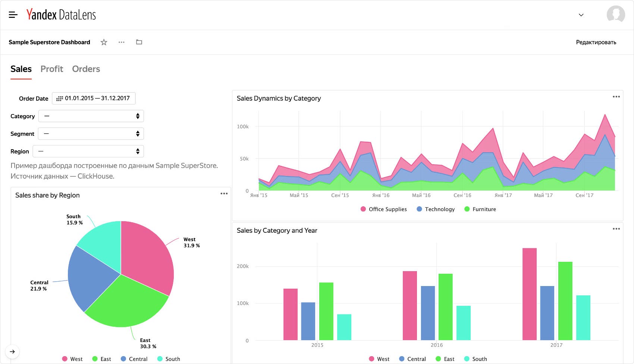This screenshot has height=364, width=634.
Task: Click the 'South 15.9 %' pie label
Action: pyautogui.click(x=75, y=219)
